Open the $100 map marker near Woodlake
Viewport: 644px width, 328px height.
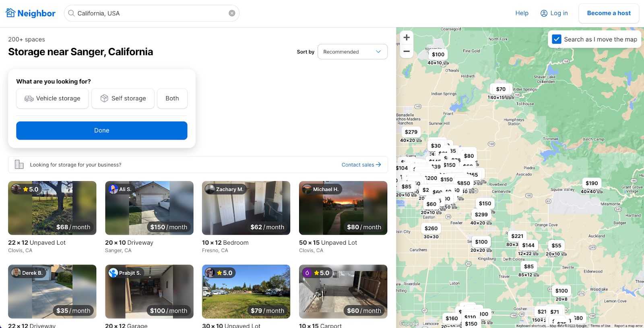(x=561, y=291)
